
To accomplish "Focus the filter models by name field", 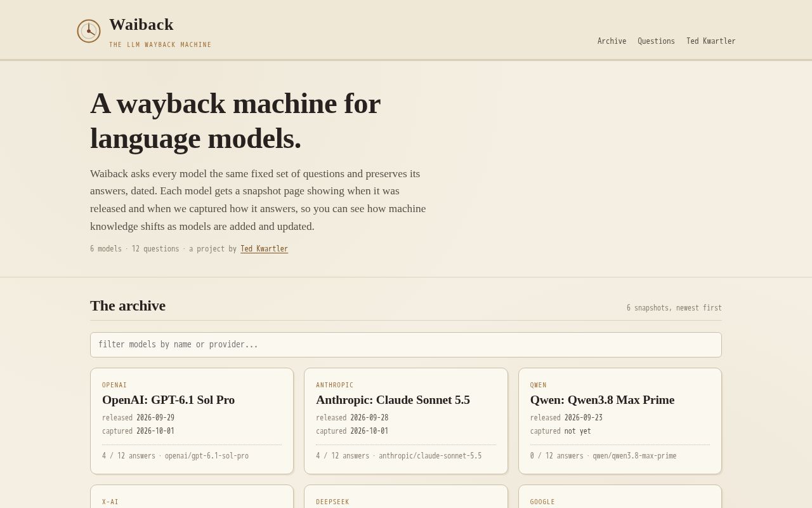I will click(406, 345).
